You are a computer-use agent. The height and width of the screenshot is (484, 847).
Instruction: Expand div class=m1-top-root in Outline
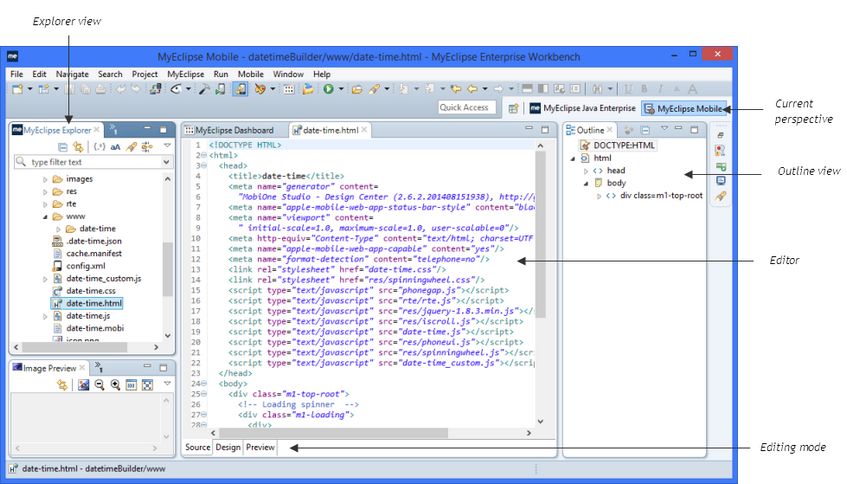[x=599, y=196]
